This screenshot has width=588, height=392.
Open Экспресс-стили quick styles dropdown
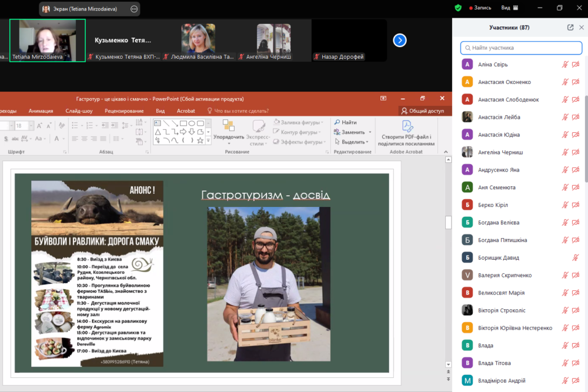(x=258, y=133)
